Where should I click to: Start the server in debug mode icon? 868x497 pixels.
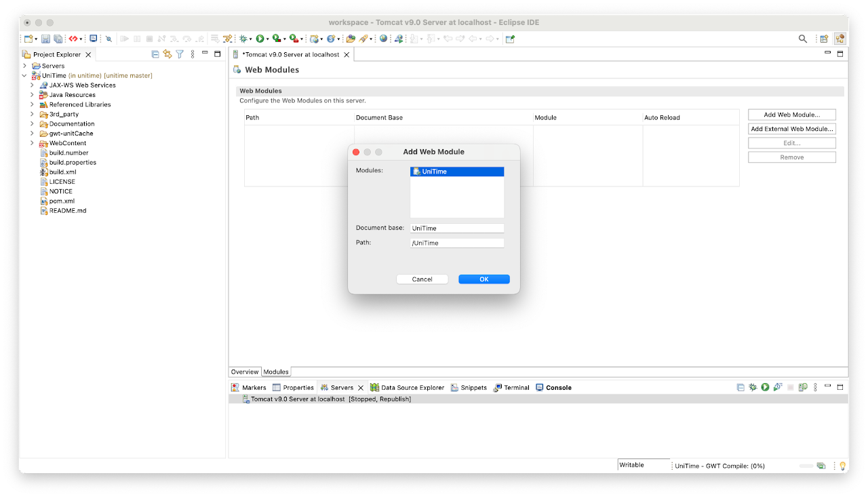[x=753, y=387]
